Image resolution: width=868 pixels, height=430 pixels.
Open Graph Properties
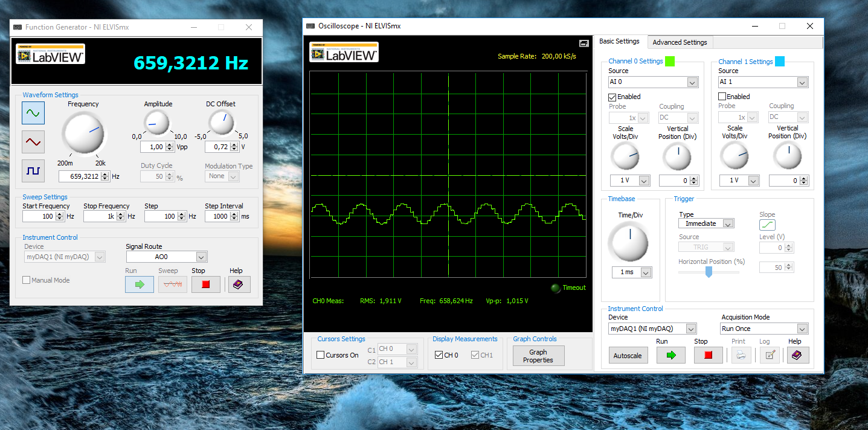(538, 356)
